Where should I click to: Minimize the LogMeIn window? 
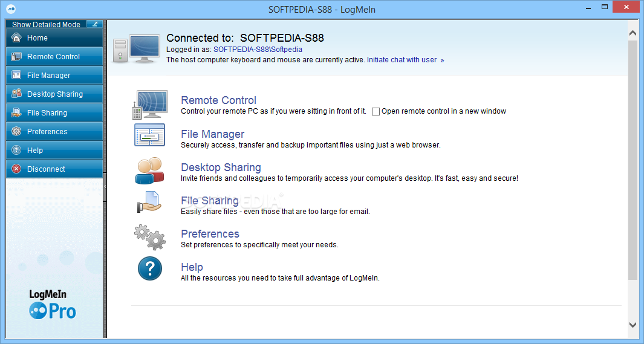(x=588, y=7)
